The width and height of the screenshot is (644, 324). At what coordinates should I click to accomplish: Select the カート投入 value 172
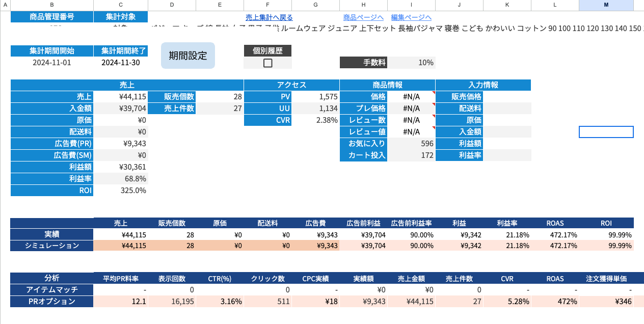[412, 155]
